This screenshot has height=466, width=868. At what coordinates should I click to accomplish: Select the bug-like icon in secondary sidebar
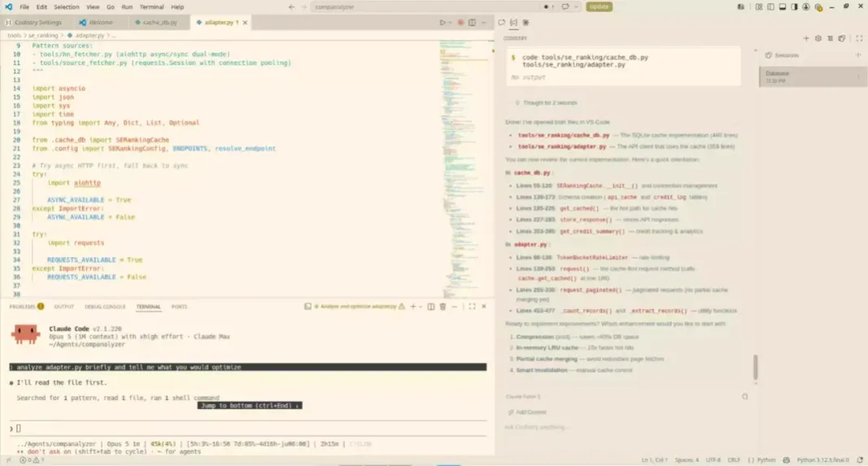(x=526, y=23)
